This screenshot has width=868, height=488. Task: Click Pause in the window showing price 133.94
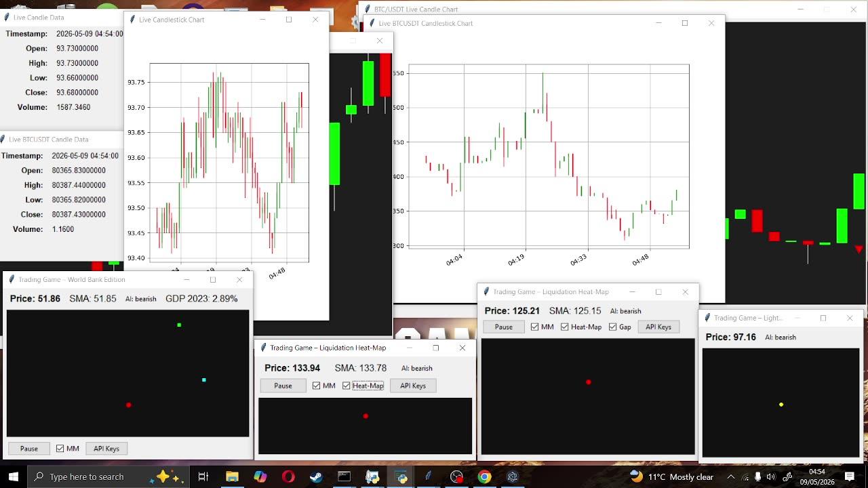tap(283, 386)
